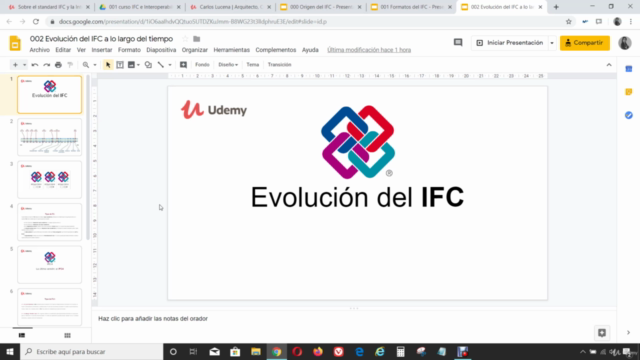Select the Line tool

click(161, 64)
